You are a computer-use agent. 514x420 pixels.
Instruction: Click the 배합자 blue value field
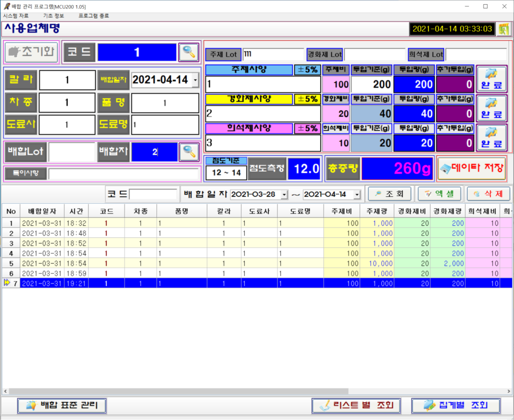click(x=154, y=152)
